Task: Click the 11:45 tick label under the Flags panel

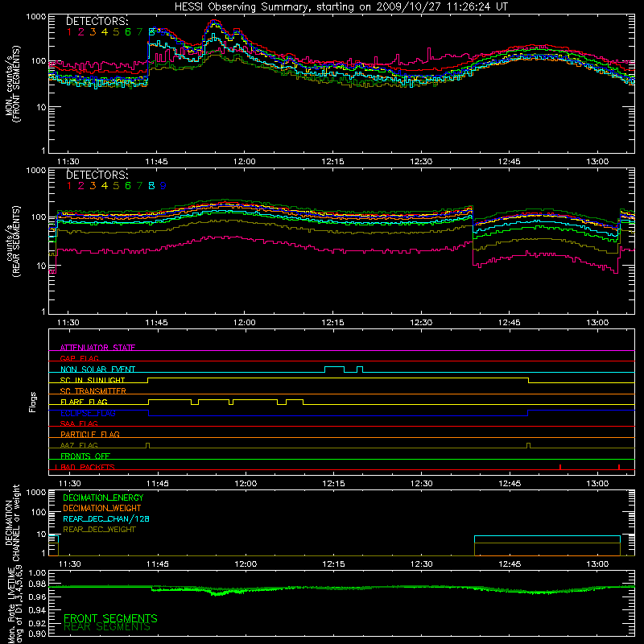Action: coord(157,484)
